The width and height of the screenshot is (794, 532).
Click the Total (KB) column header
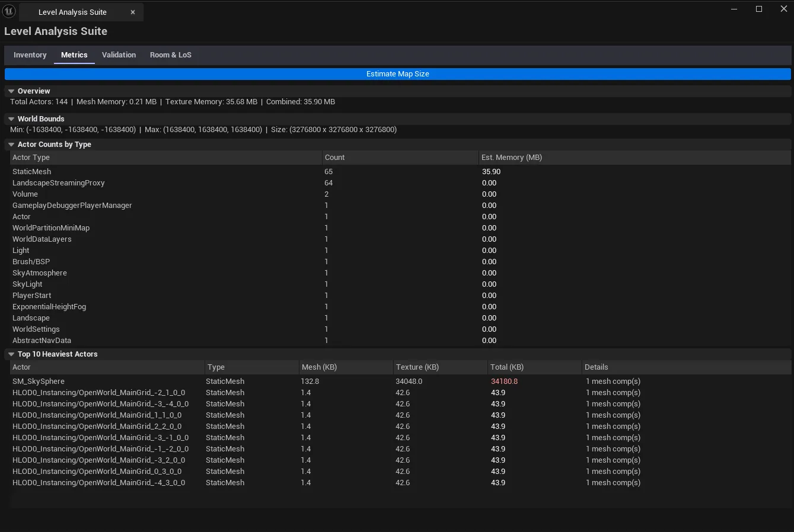click(535, 367)
